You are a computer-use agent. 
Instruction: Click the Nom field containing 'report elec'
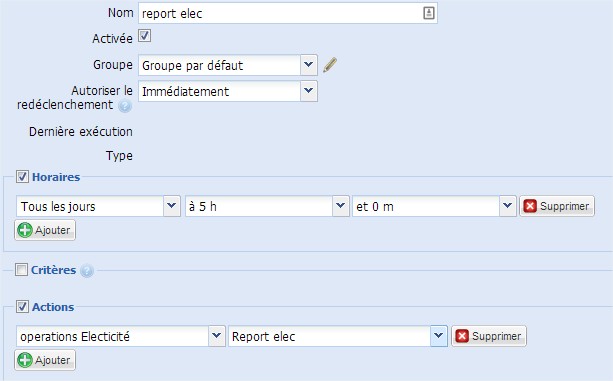point(288,13)
